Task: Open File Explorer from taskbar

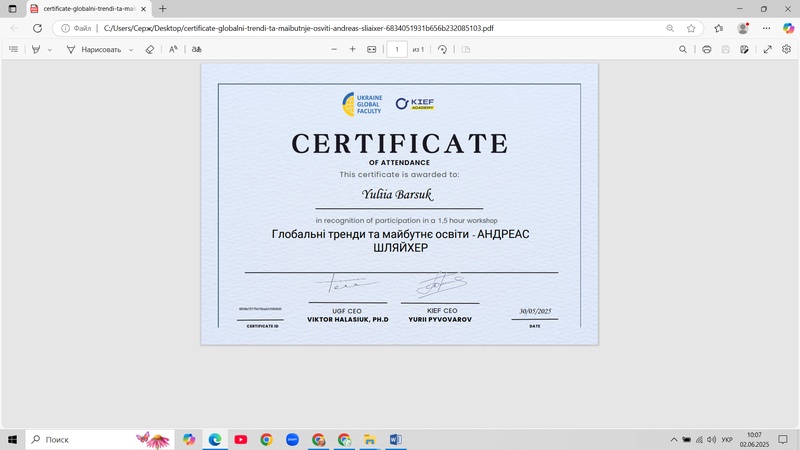Action: click(x=370, y=439)
